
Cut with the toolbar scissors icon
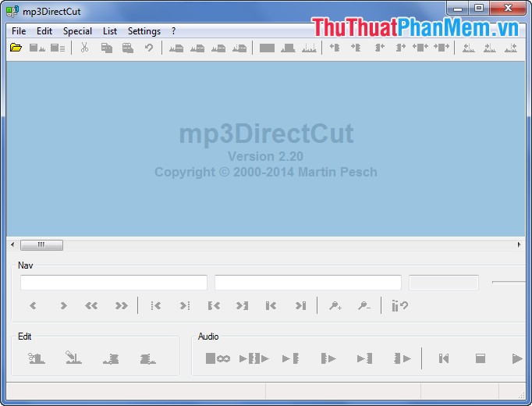click(84, 48)
